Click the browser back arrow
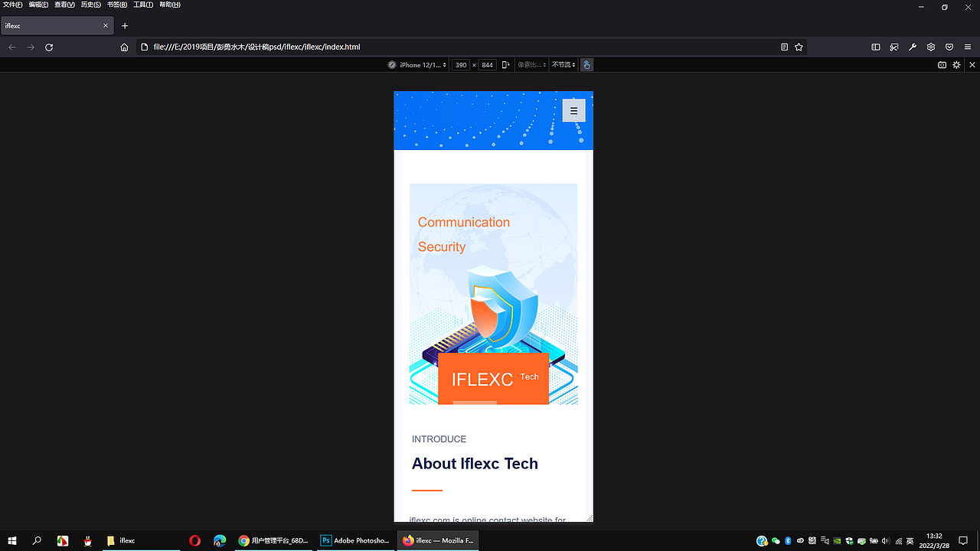Viewport: 980px width, 551px height. coord(12,47)
